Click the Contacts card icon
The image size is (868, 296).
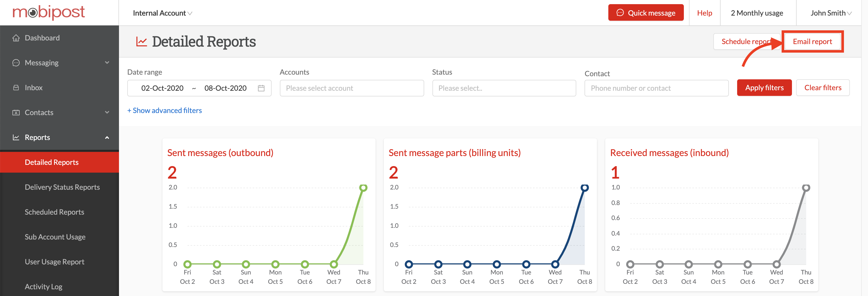point(16,112)
